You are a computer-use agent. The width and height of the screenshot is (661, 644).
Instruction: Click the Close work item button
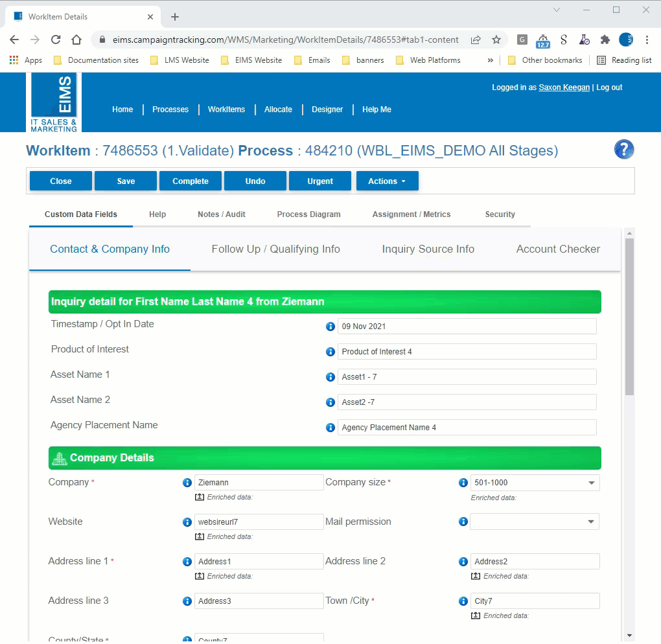point(61,181)
